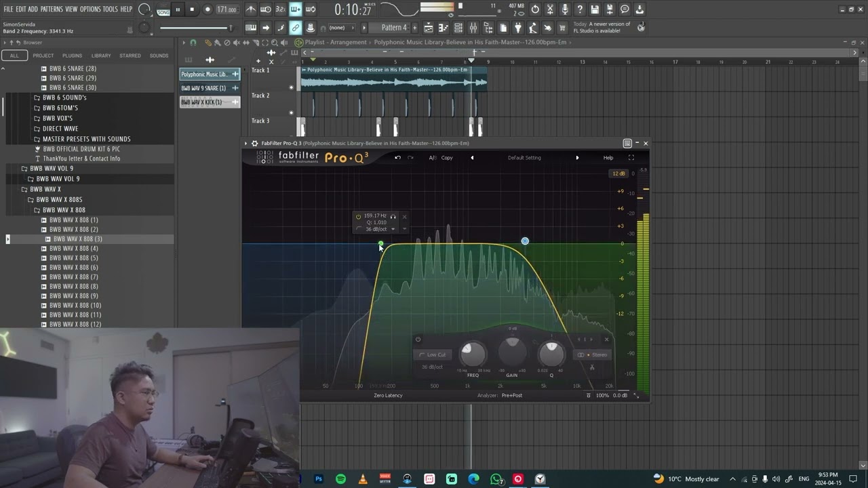Open the HELP menu
The height and width of the screenshot is (488, 868).
[x=126, y=9]
